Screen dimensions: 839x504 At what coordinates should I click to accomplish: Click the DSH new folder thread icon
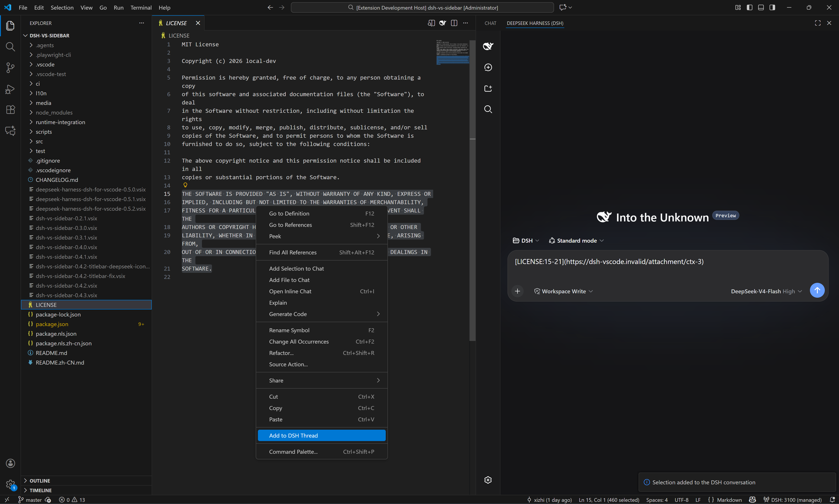pyautogui.click(x=488, y=88)
